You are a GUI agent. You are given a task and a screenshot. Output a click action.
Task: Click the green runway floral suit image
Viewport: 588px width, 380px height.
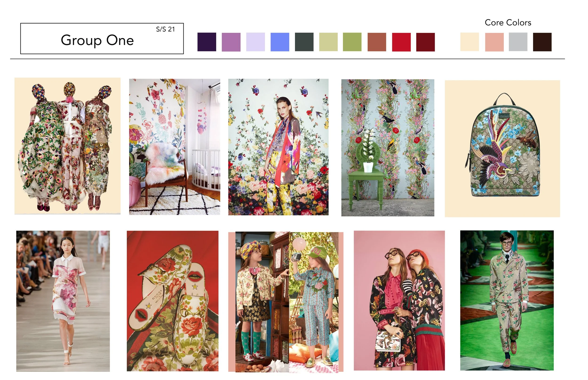507,300
